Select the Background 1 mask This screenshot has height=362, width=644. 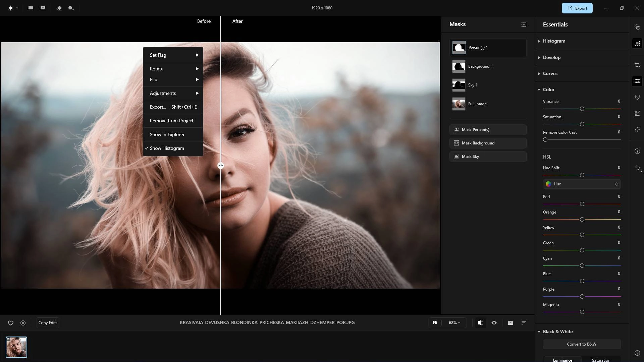coord(488,66)
